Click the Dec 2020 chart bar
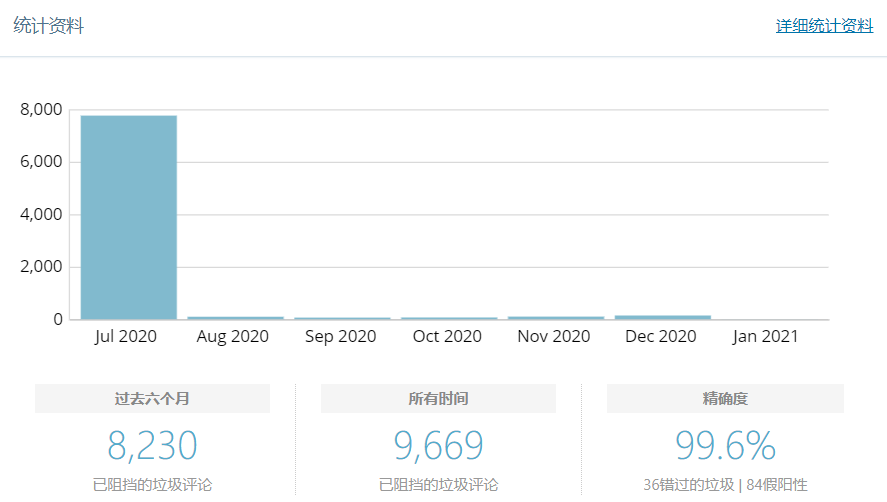Screen dimensions: 887x502 (662, 316)
